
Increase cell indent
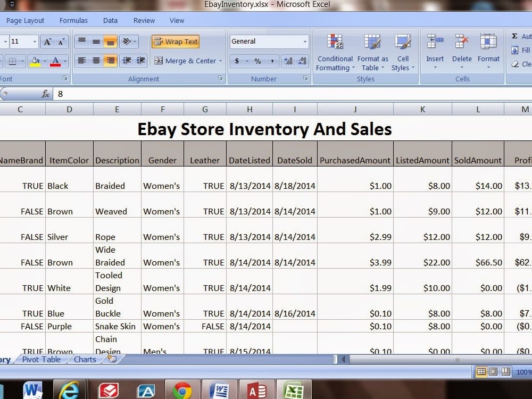pos(141,61)
